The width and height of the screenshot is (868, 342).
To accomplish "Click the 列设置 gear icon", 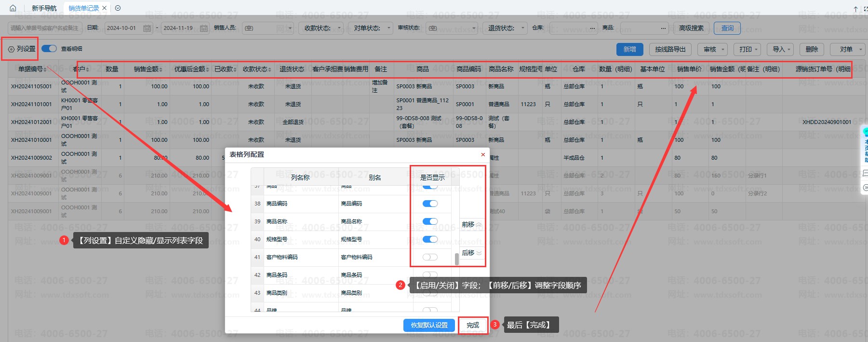I will (x=12, y=49).
